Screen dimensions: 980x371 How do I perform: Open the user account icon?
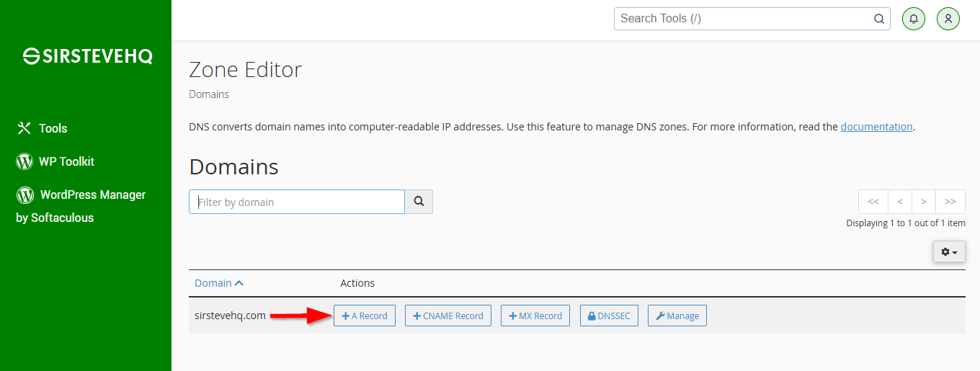point(948,19)
